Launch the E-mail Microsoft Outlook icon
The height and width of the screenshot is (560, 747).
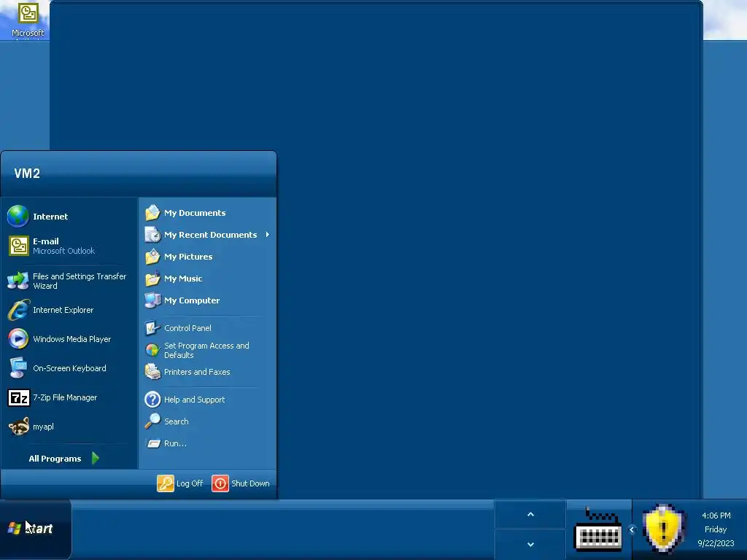18,246
